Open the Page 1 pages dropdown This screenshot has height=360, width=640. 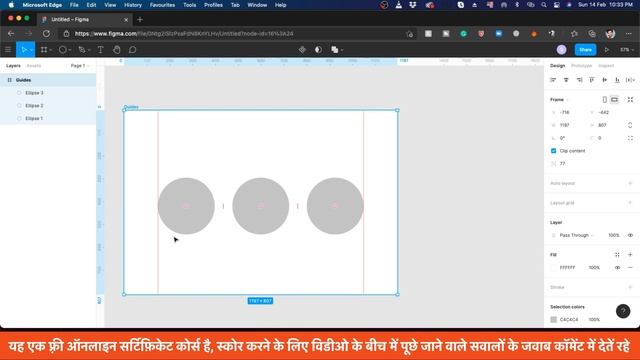(x=80, y=66)
